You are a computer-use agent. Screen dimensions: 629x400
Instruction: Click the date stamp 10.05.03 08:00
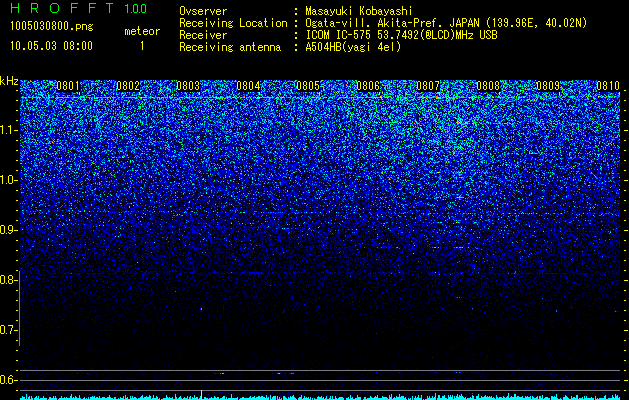51,46
